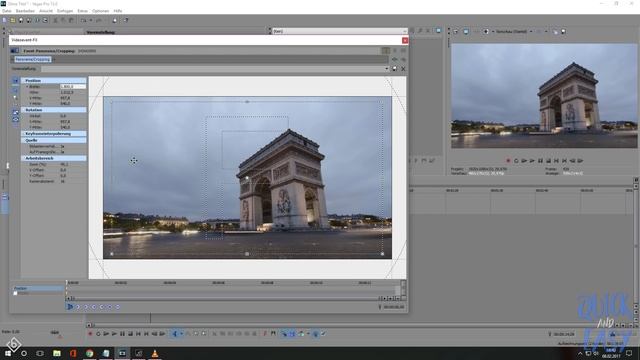The width and height of the screenshot is (640, 360).
Task: Jump to first keyframe
Action: (x=78, y=307)
